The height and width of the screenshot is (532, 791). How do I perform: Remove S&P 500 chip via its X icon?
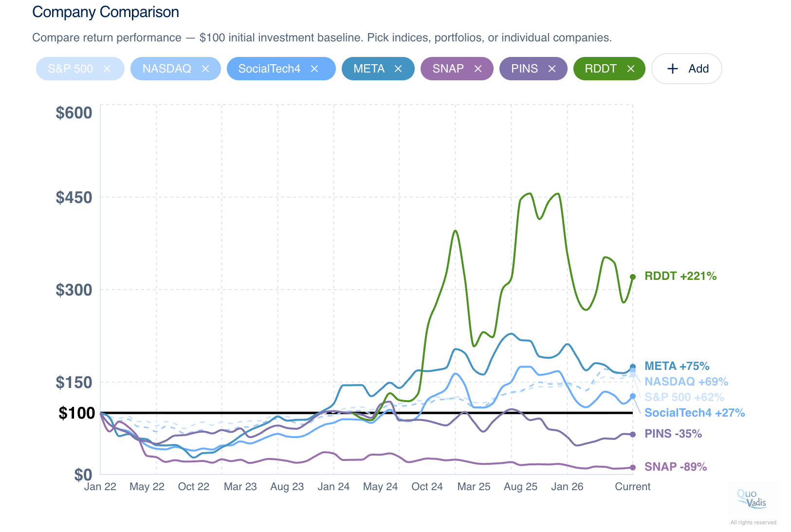pyautogui.click(x=107, y=69)
